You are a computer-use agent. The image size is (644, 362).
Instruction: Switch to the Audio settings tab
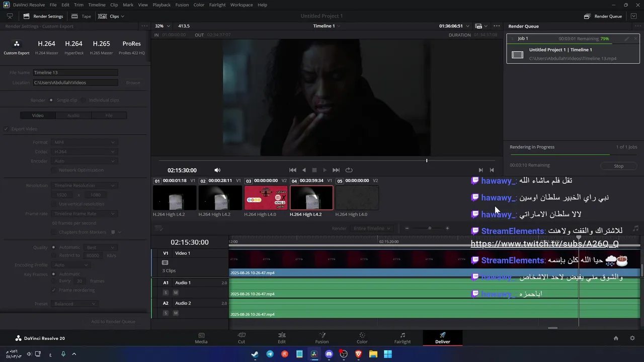click(73, 116)
